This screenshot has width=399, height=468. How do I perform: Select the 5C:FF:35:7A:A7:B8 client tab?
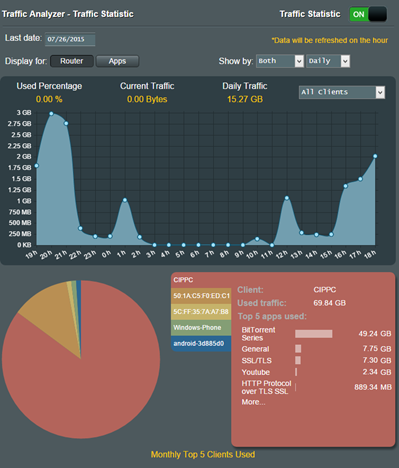click(201, 312)
